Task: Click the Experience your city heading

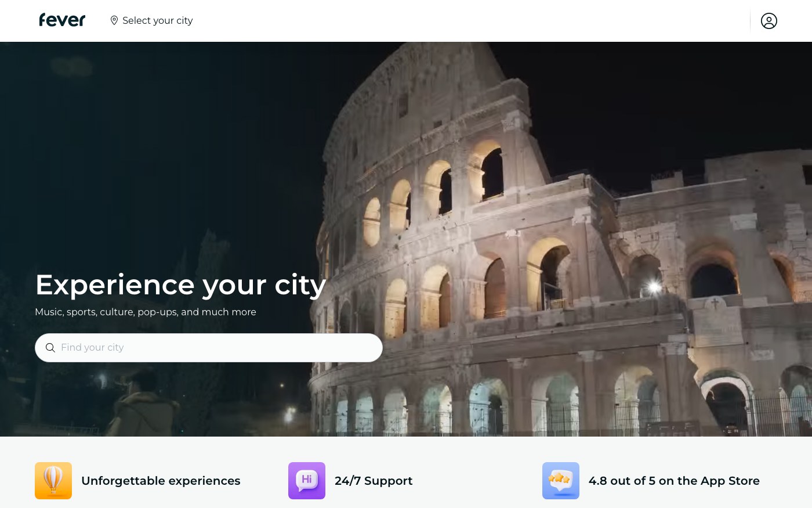Action: pos(180,285)
